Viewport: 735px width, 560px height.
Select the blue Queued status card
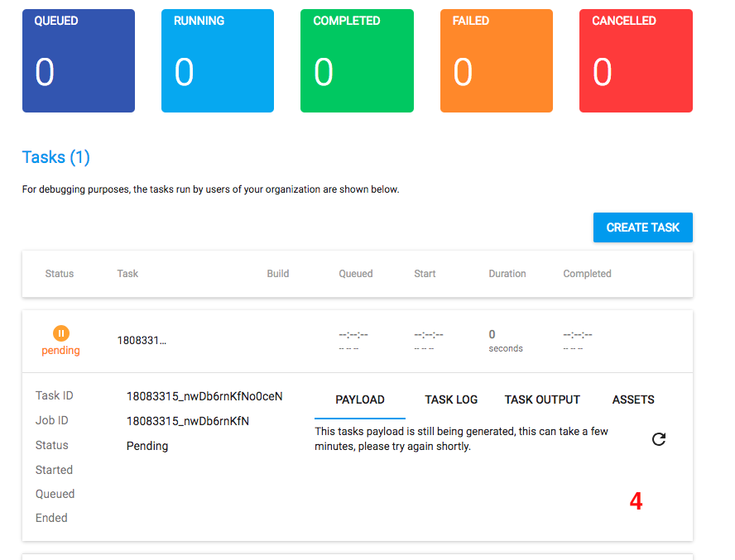(79, 61)
